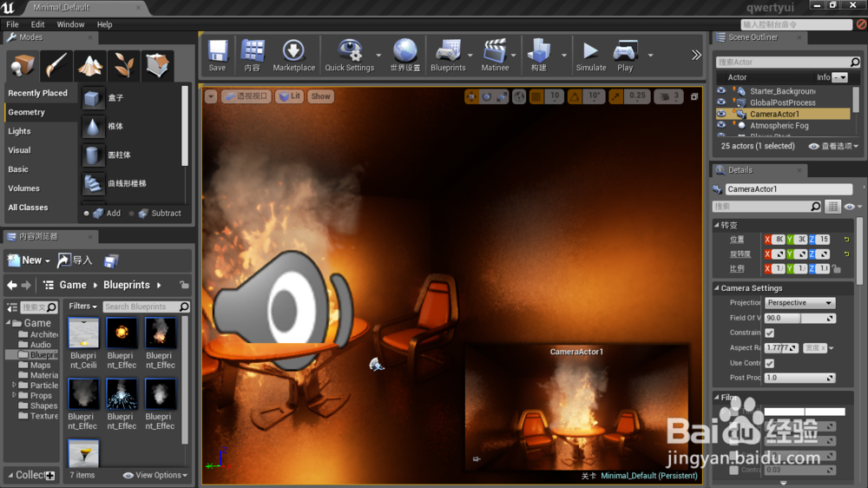Viewport: 868px width, 488px height.
Task: Expand the toolbar overflow chevron
Action: click(696, 55)
